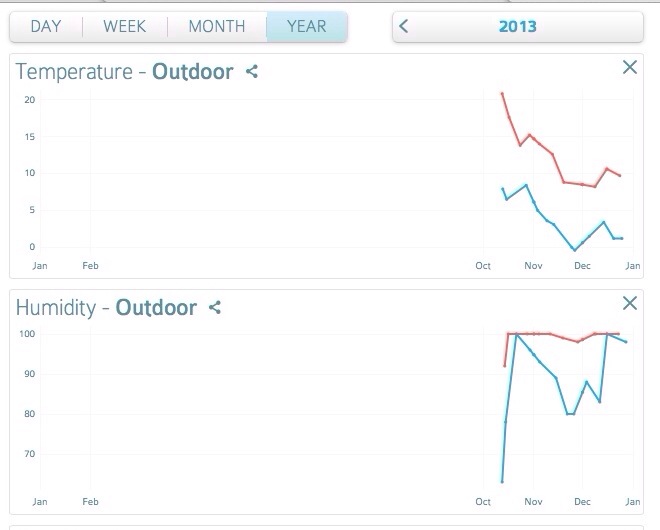This screenshot has width=660, height=530.
Task: Select the YEAR view tab
Action: [x=306, y=27]
